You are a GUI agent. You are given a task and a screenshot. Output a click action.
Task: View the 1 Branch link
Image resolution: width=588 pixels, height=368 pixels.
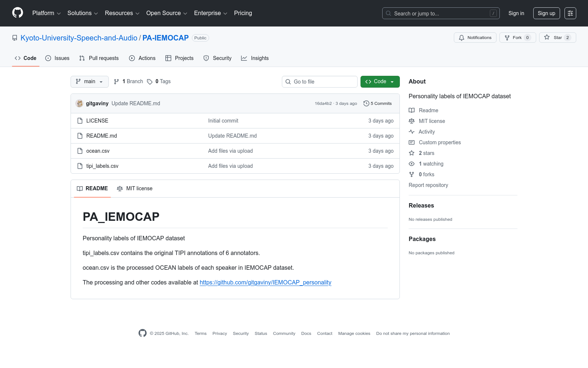click(x=128, y=82)
